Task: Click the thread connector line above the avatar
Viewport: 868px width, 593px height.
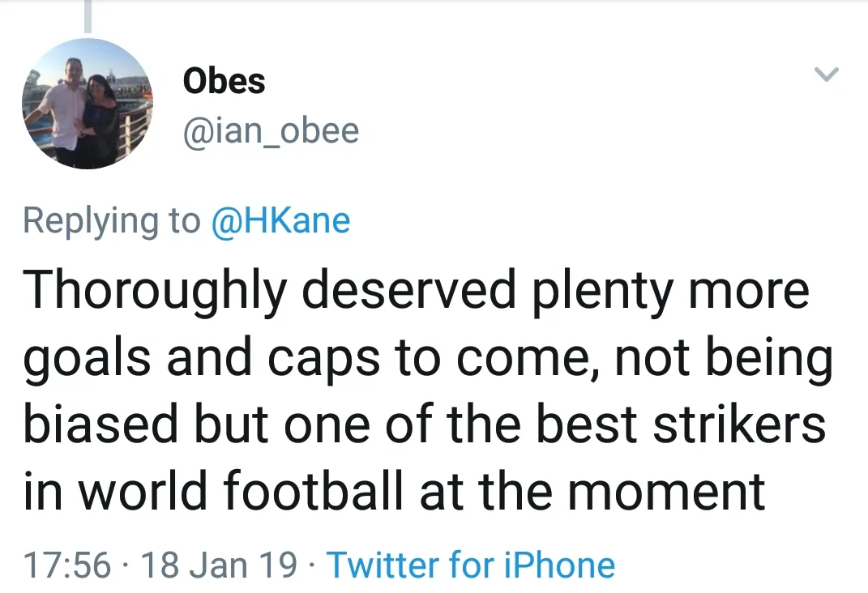Action: point(86,18)
